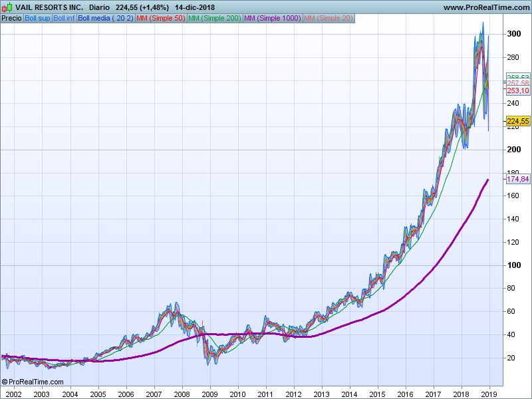Click the 2007 year on time axis

click(x=154, y=394)
